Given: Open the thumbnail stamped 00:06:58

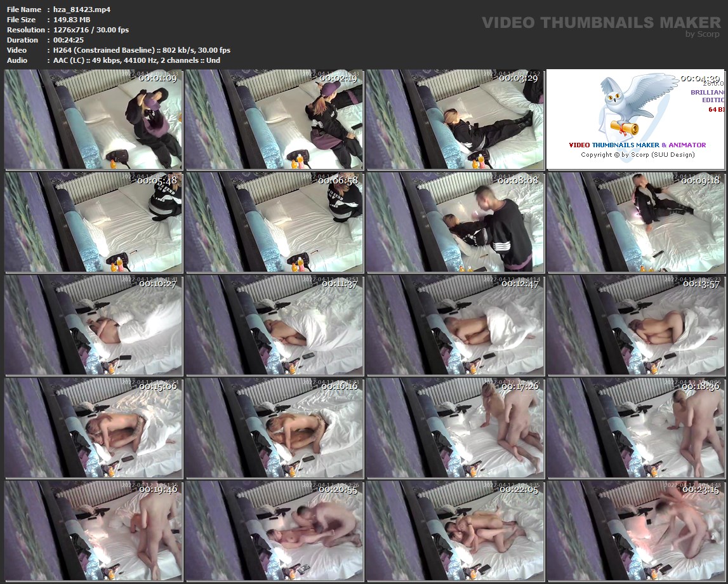Looking at the screenshot, I should coord(274,222).
